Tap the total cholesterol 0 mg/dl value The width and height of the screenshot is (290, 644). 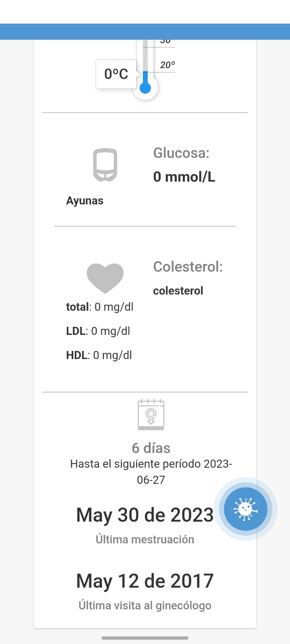[x=99, y=307]
